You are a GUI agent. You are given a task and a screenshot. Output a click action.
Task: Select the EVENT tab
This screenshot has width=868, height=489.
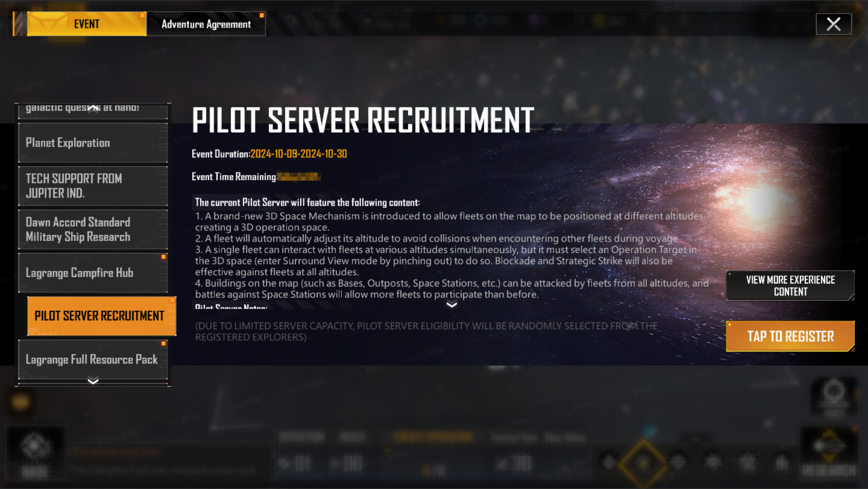pyautogui.click(x=86, y=24)
